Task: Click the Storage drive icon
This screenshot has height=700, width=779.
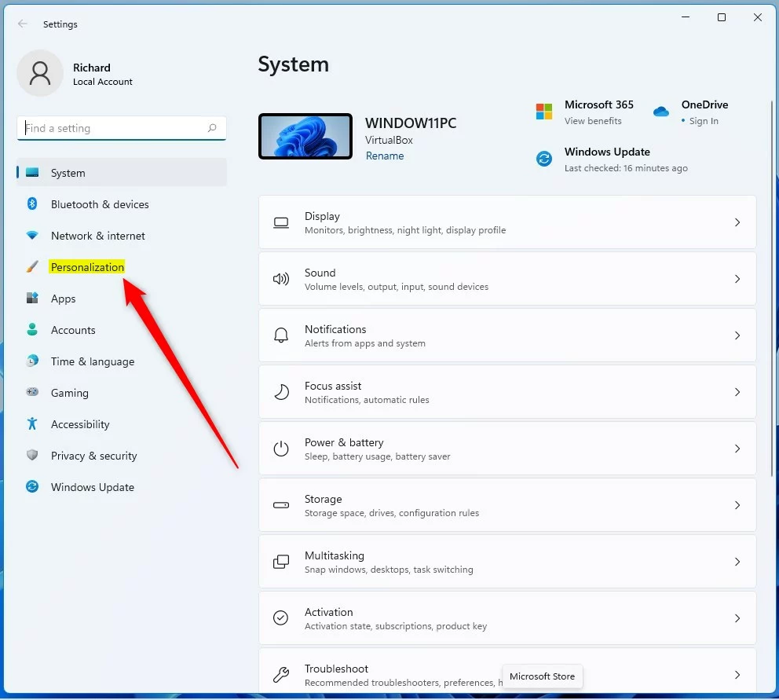Action: click(x=280, y=505)
